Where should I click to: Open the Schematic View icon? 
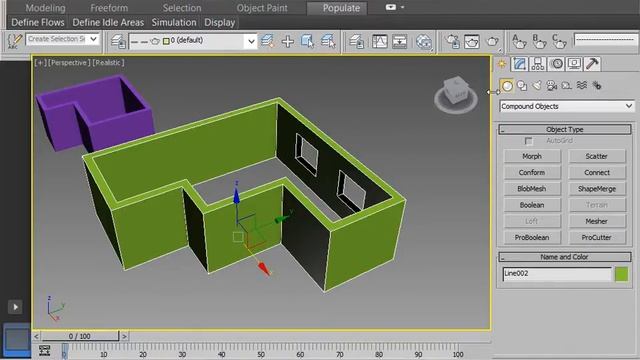(400, 41)
